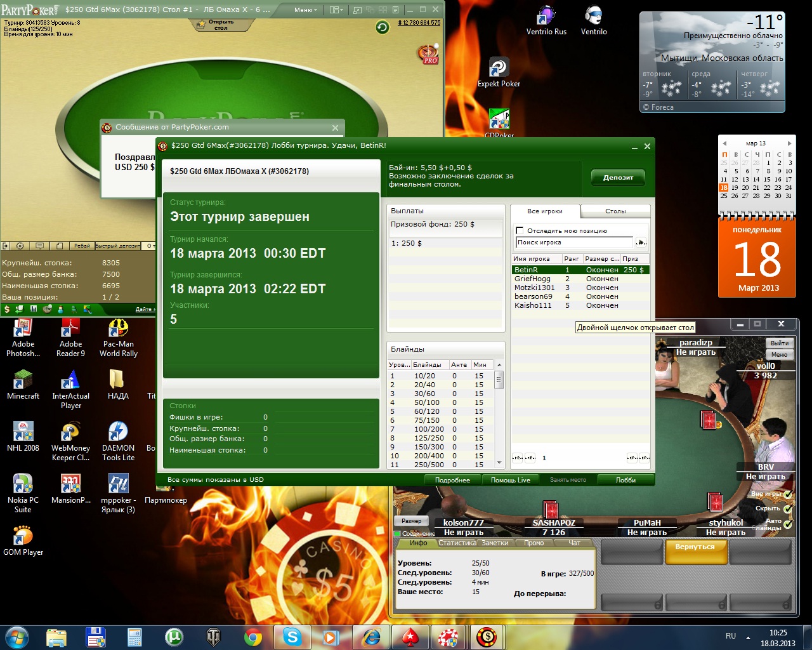Expand the table layout dropdown in title bar
The width and height of the screenshot is (812, 650).
click(x=336, y=10)
